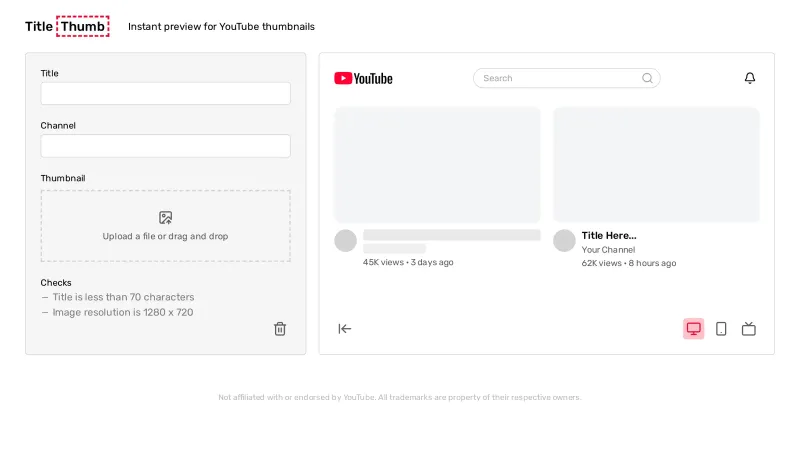The image size is (800, 450).
Task: Switch to mobile phone preview
Action: tap(721, 329)
